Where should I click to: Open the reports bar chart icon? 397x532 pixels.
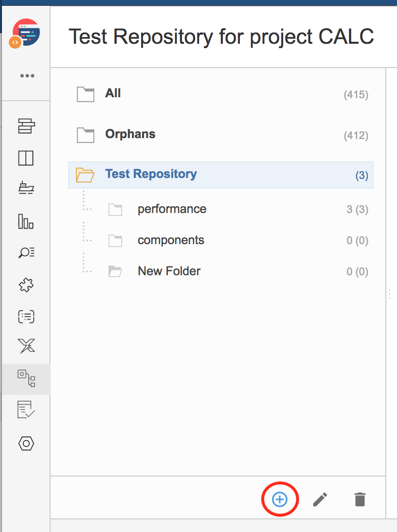click(x=26, y=221)
